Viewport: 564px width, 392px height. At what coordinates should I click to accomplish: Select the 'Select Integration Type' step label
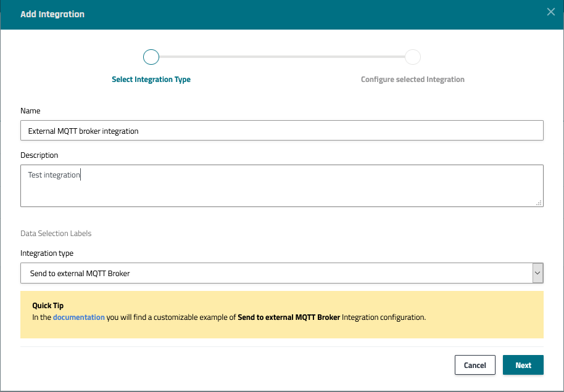coord(151,80)
